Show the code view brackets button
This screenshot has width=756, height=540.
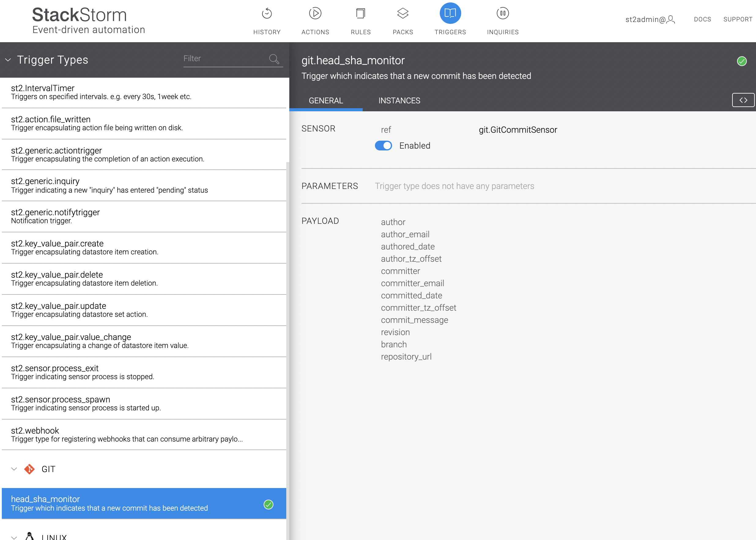[743, 100]
